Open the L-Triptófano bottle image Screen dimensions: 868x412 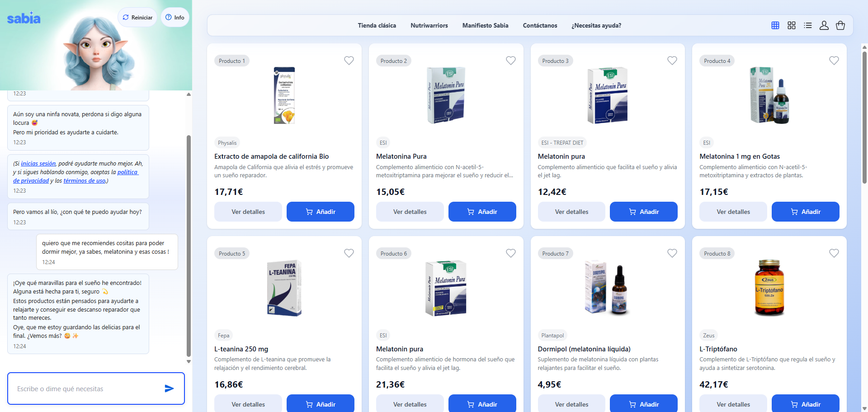[x=769, y=288]
